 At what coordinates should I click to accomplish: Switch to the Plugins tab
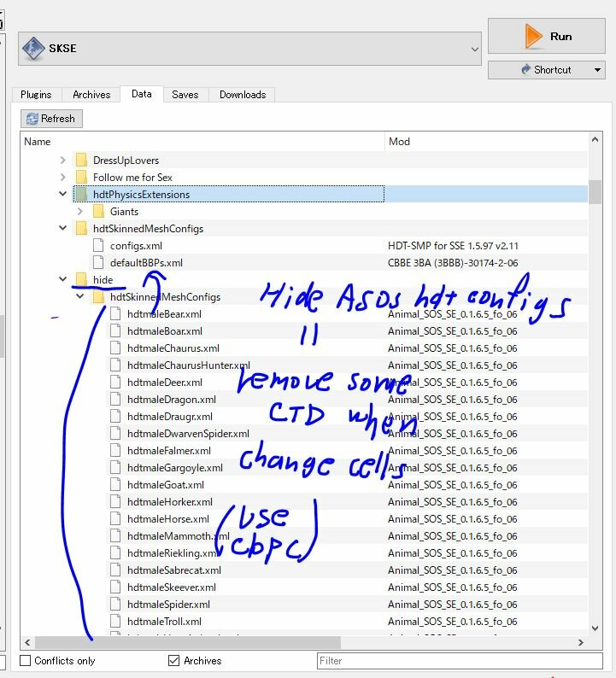point(37,95)
